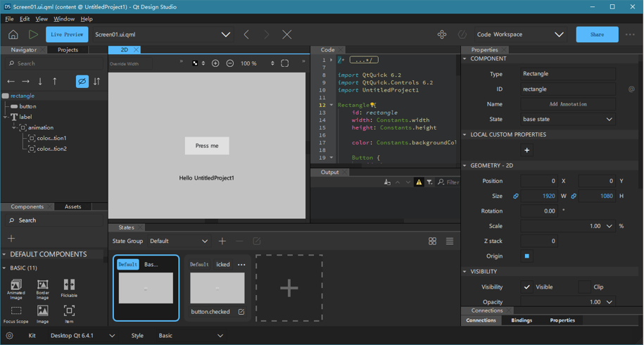Open the Style Basic dropdown

[191, 336]
